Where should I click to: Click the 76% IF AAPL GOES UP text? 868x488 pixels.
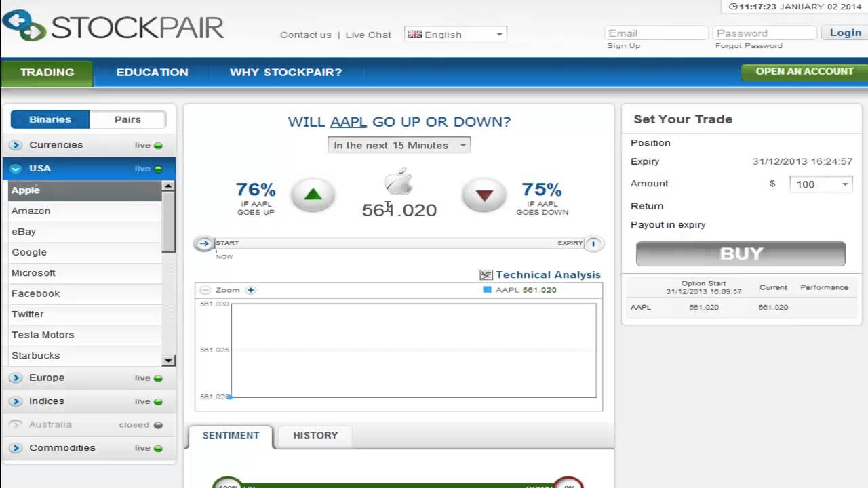(x=256, y=198)
